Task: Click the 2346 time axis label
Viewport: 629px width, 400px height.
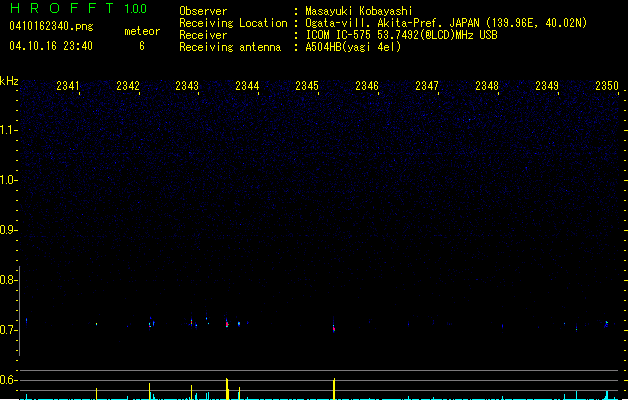Action: 367,86
